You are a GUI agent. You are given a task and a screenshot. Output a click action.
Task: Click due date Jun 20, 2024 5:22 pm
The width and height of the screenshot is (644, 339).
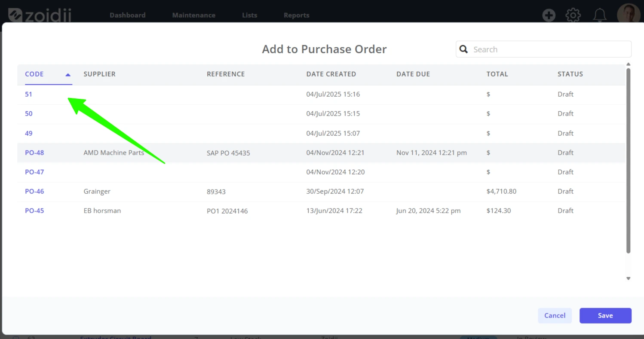pyautogui.click(x=429, y=211)
